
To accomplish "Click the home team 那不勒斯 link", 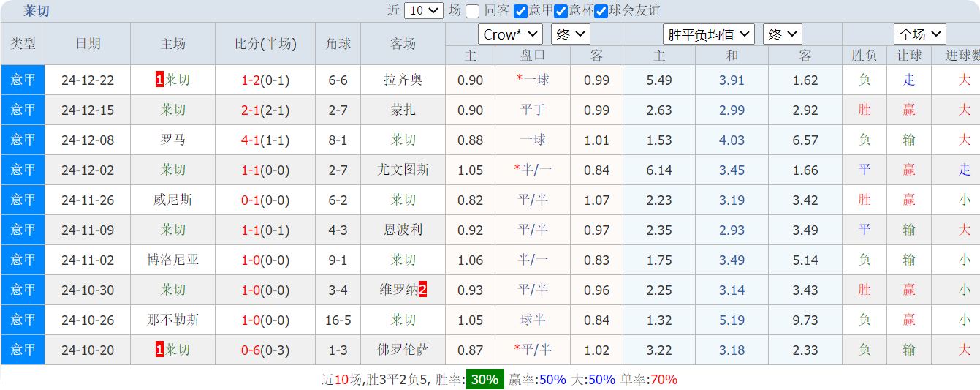I will click(172, 320).
